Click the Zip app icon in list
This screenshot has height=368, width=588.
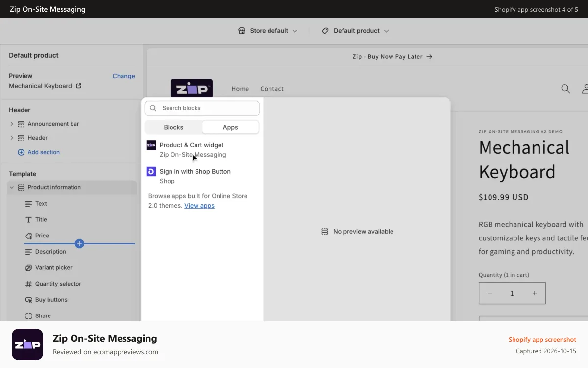point(151,145)
